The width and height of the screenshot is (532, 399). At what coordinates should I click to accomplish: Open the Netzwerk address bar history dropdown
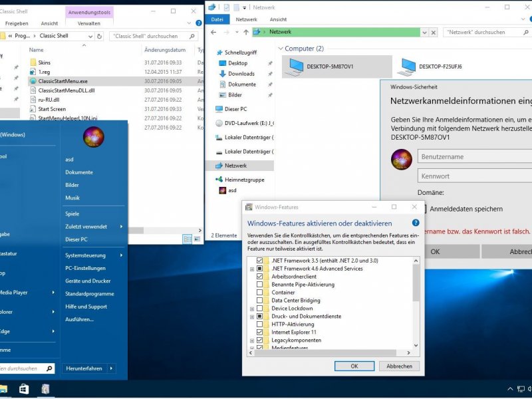[x=424, y=33]
